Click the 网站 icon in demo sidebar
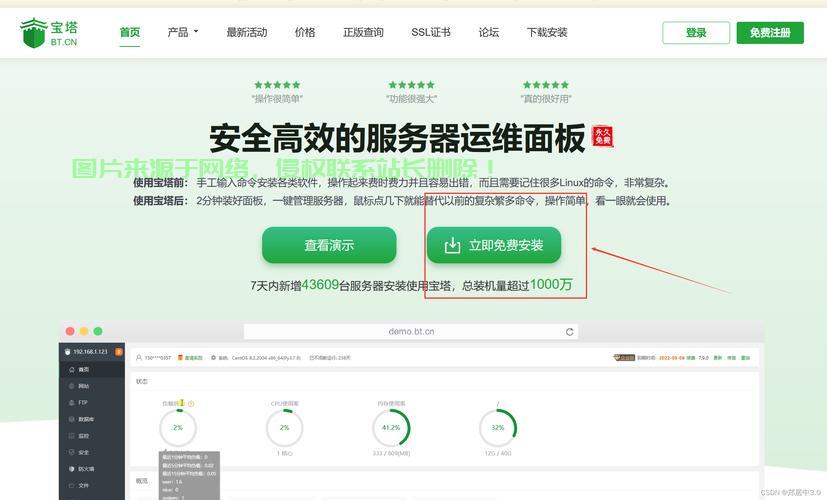 [71, 386]
